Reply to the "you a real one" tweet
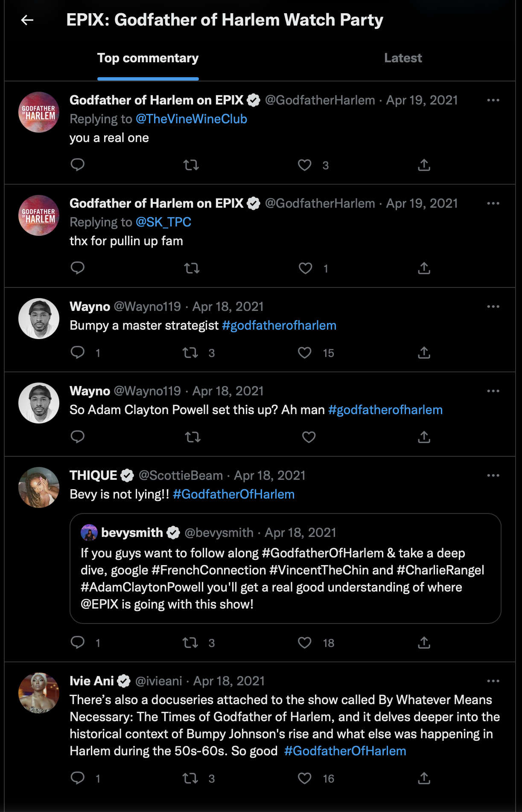This screenshot has width=522, height=812. click(x=78, y=165)
